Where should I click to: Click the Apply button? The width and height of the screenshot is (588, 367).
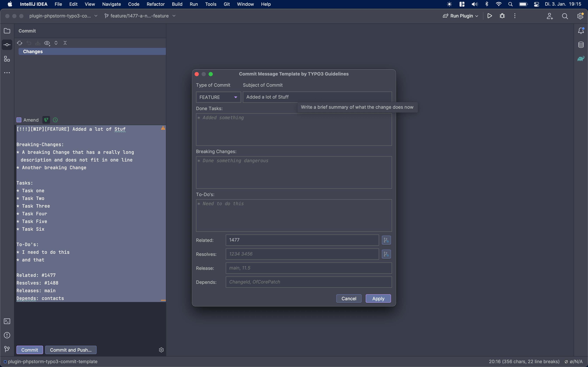coord(378,298)
